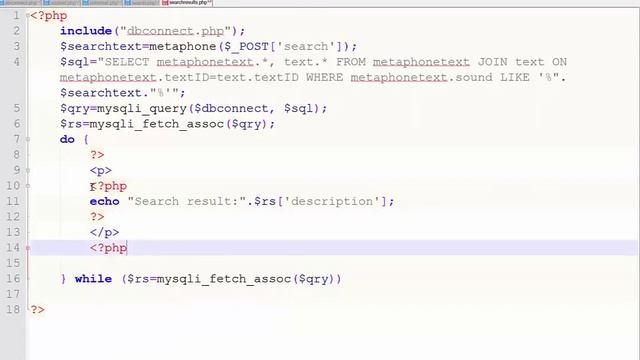This screenshot has height=360, width=640.
Task: Click the SELECT keyword in the SQL string
Action: 127,62
